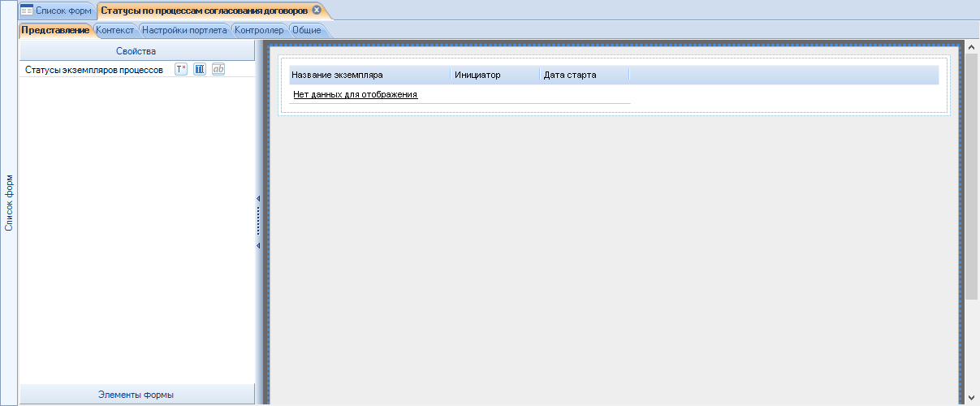Close the Статусы по процессам согласования договоров tab
This screenshot has width=980, height=406.
[317, 11]
